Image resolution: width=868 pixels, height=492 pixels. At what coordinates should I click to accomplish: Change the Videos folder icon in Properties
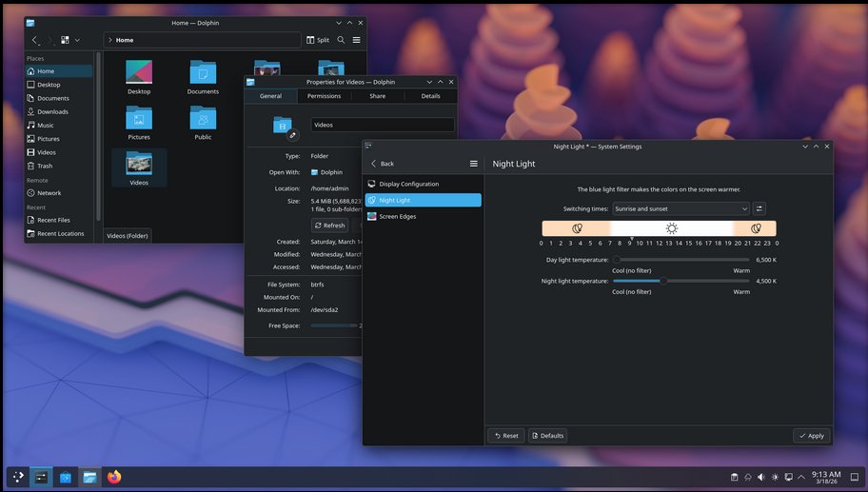[285, 127]
